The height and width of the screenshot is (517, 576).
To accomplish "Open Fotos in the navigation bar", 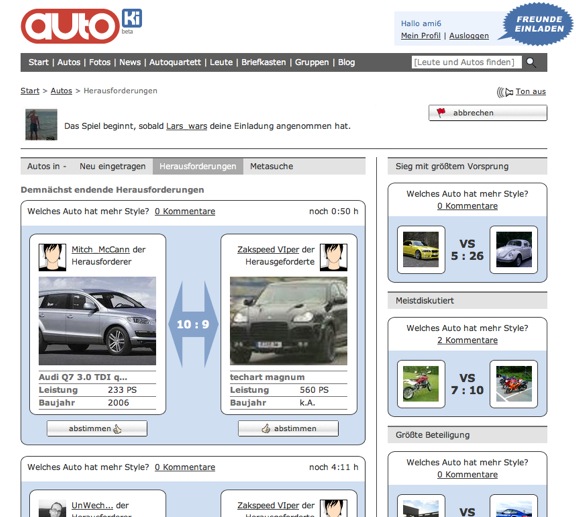I will (x=100, y=62).
